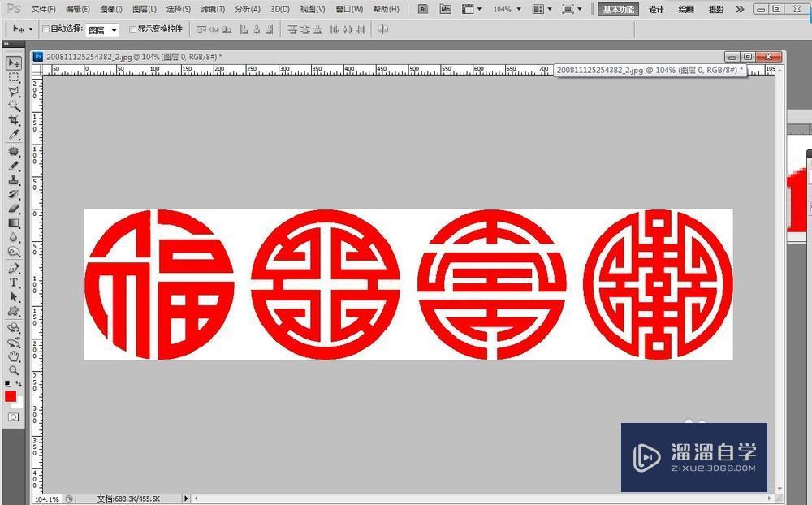812x505 pixels.
Task: Select the Eraser tool
Action: coord(14,208)
